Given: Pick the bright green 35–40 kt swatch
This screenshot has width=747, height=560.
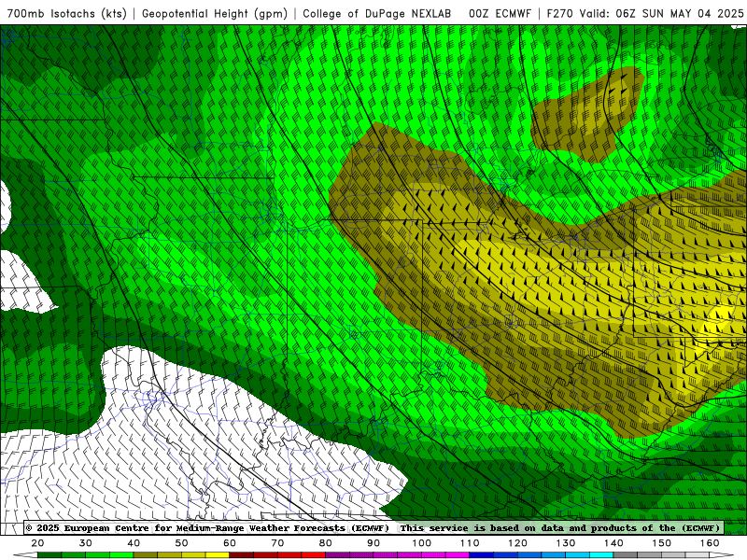Looking at the screenshot, I should 121,555.
